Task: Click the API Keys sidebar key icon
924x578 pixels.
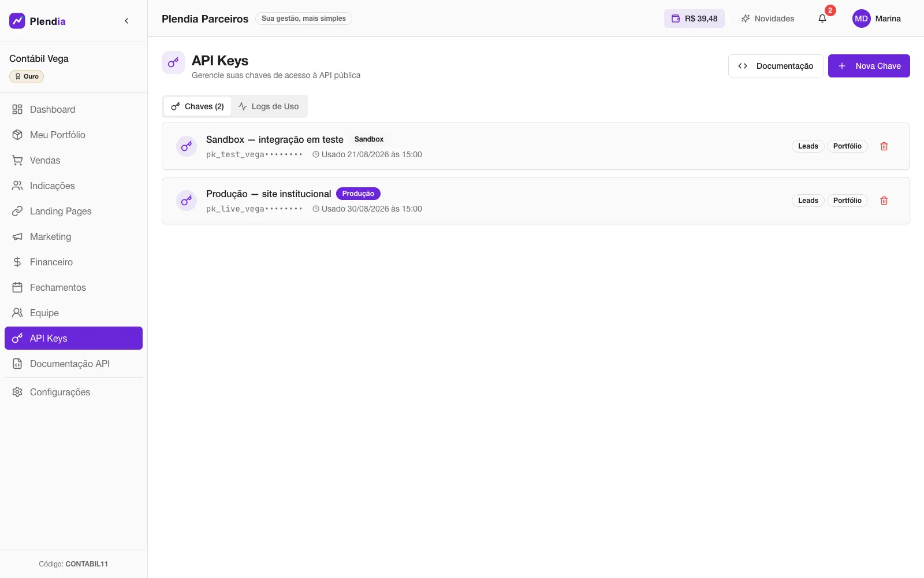Action: (17, 338)
